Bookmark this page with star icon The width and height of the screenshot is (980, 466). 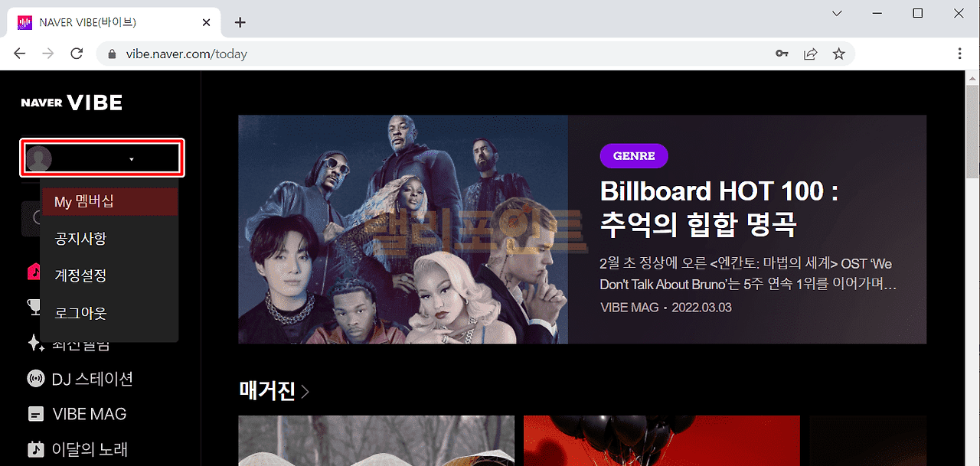[x=839, y=54]
